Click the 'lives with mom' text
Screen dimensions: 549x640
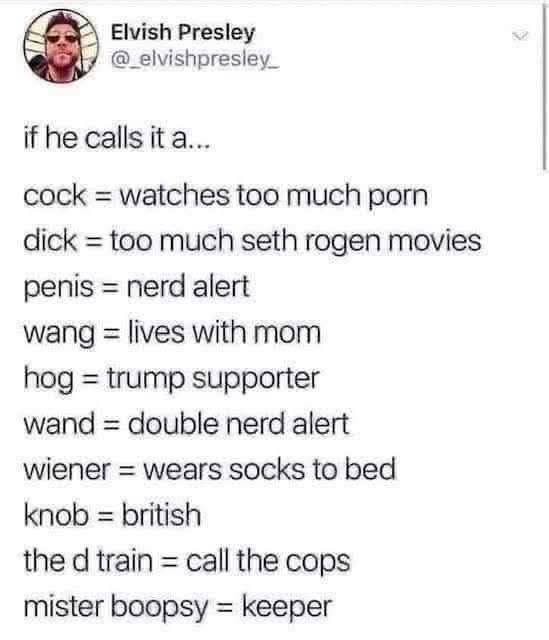[224, 332]
